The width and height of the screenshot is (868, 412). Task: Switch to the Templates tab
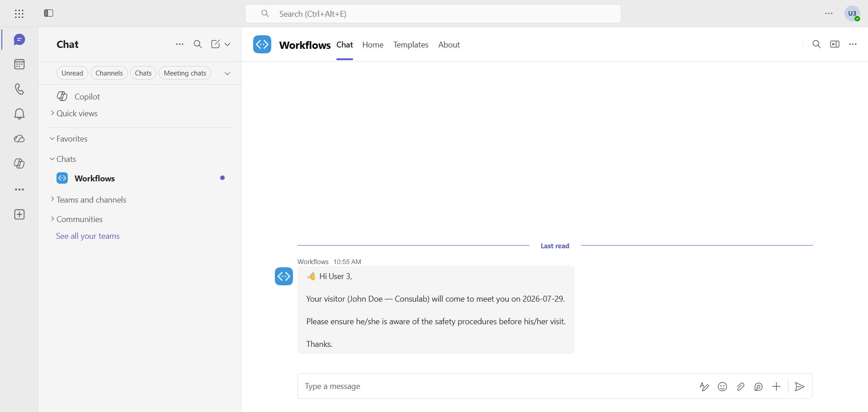(411, 45)
